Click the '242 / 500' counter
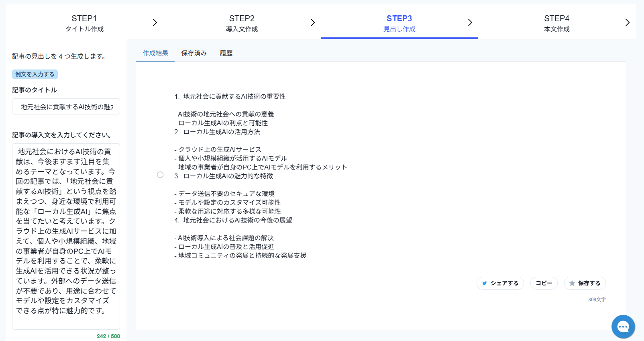This screenshot has width=644, height=341. (x=108, y=336)
